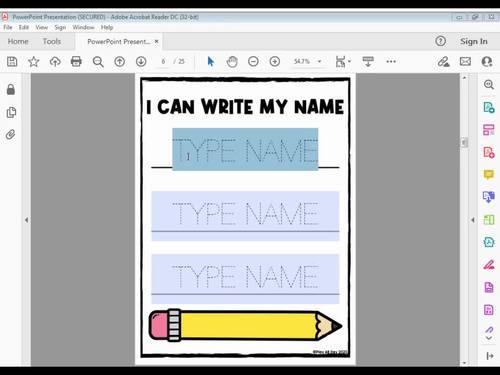Screen dimensions: 500x375
Task: Click the first TYPE NAME field
Action: [245, 149]
